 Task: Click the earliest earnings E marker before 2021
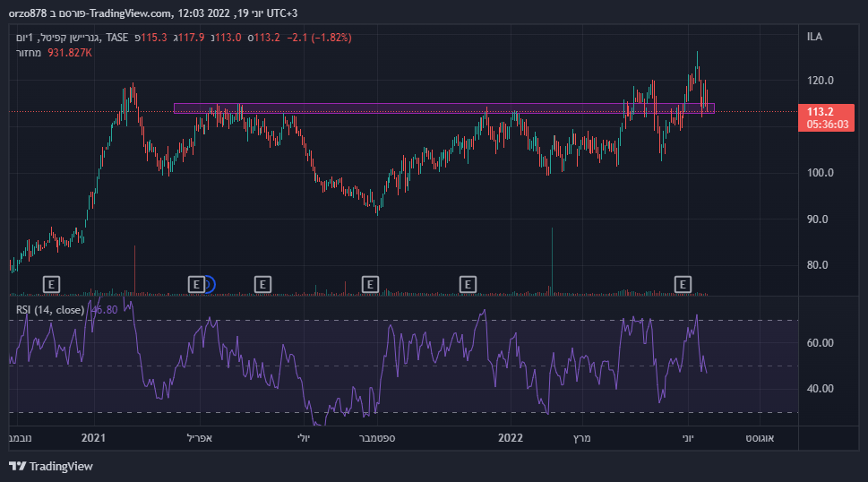[52, 284]
